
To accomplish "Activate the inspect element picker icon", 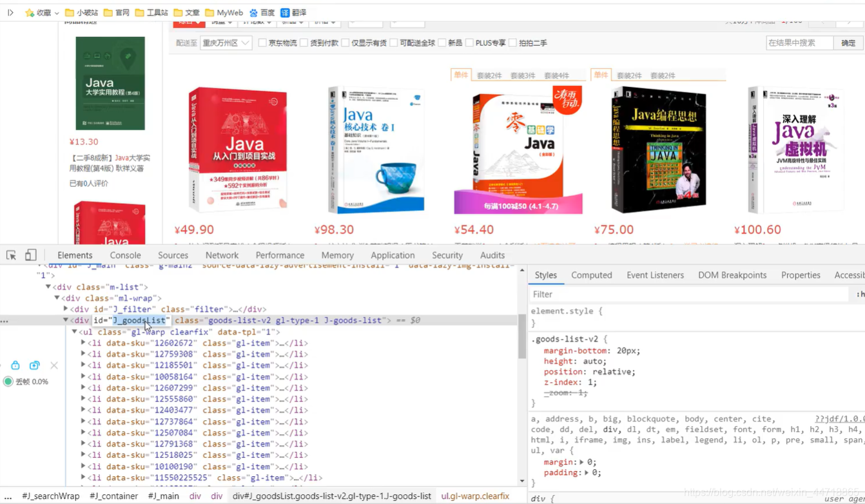I will tap(11, 255).
